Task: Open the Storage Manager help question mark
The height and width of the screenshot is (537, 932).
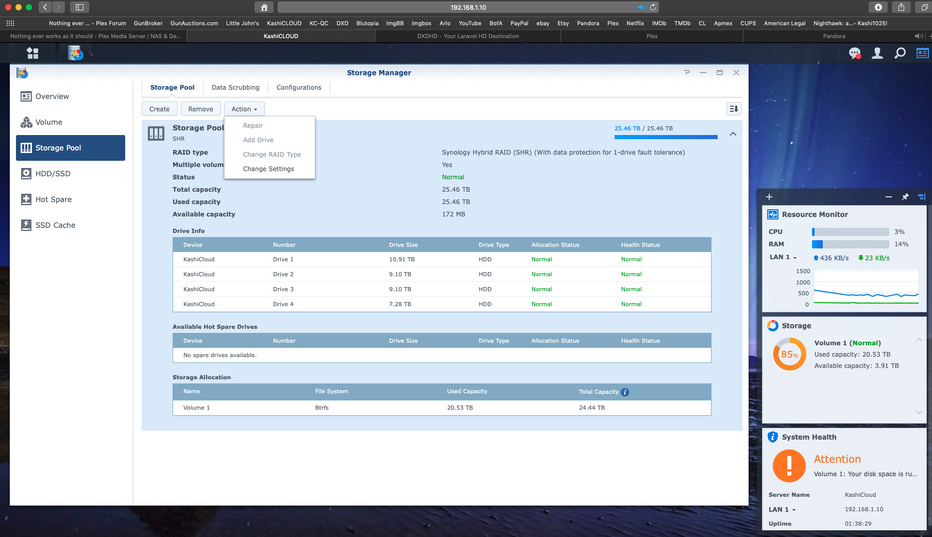Action: tap(686, 73)
